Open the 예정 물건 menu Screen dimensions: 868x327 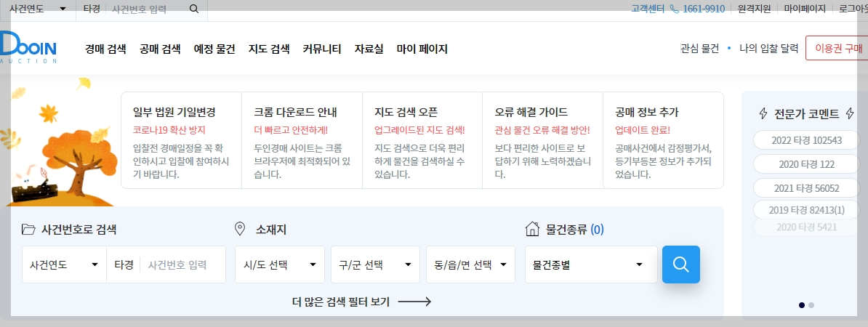(214, 49)
